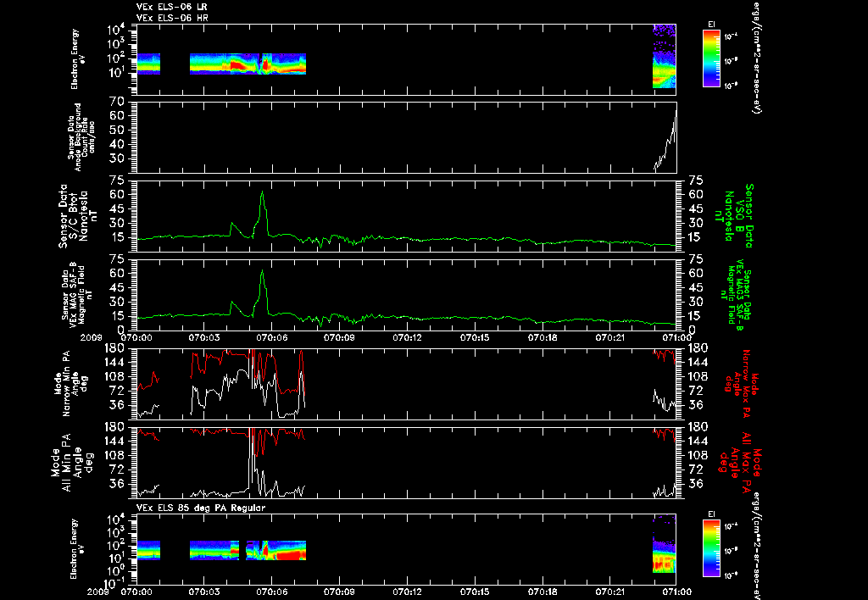Select the "VEx ELS 85 deg PA Regular" title
868x600 pixels.
[201, 508]
